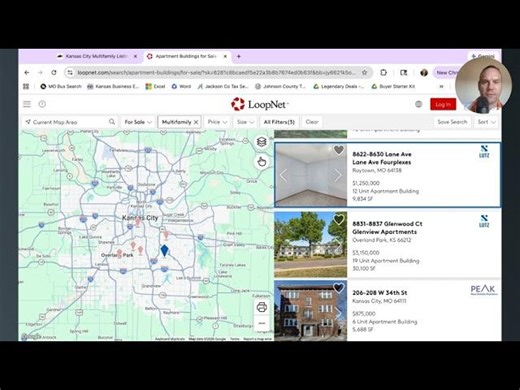Open the Word bookmark
520x390 pixels.
point(181,86)
